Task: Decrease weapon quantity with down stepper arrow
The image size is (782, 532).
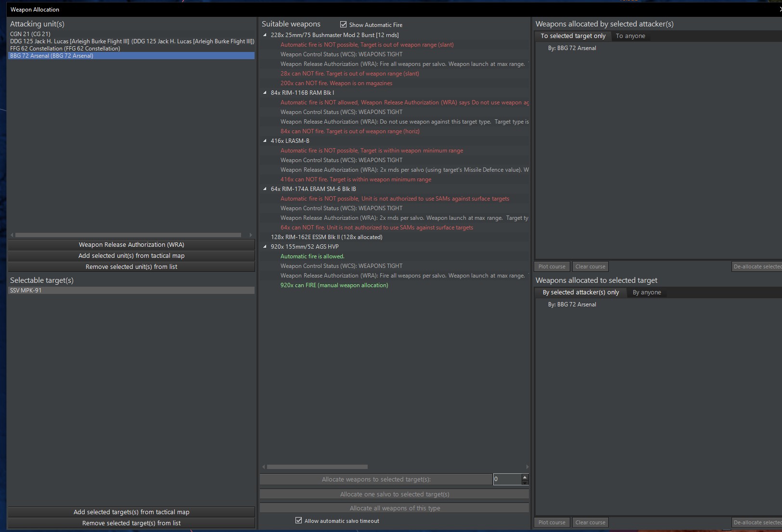Action: pos(525,482)
